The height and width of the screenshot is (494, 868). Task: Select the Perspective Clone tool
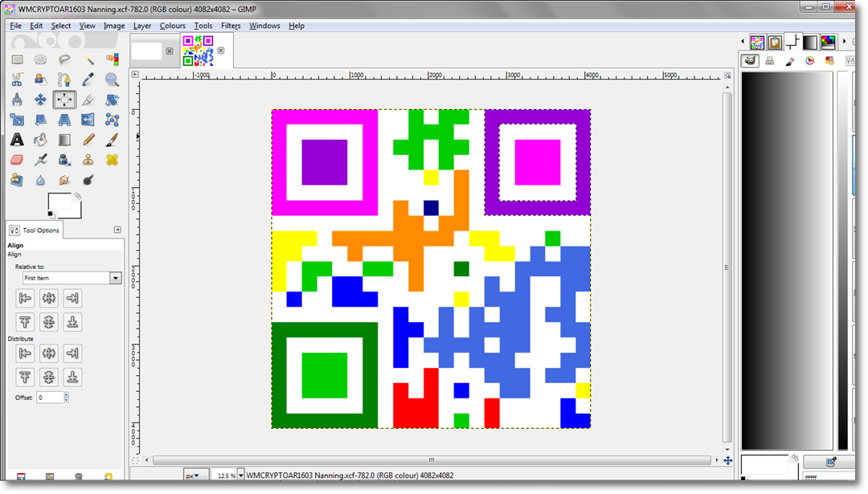pos(17,180)
